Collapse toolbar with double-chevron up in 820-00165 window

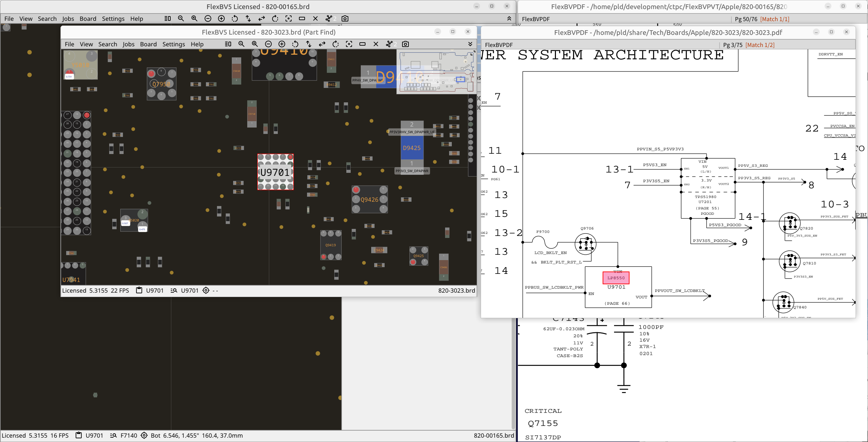click(509, 18)
